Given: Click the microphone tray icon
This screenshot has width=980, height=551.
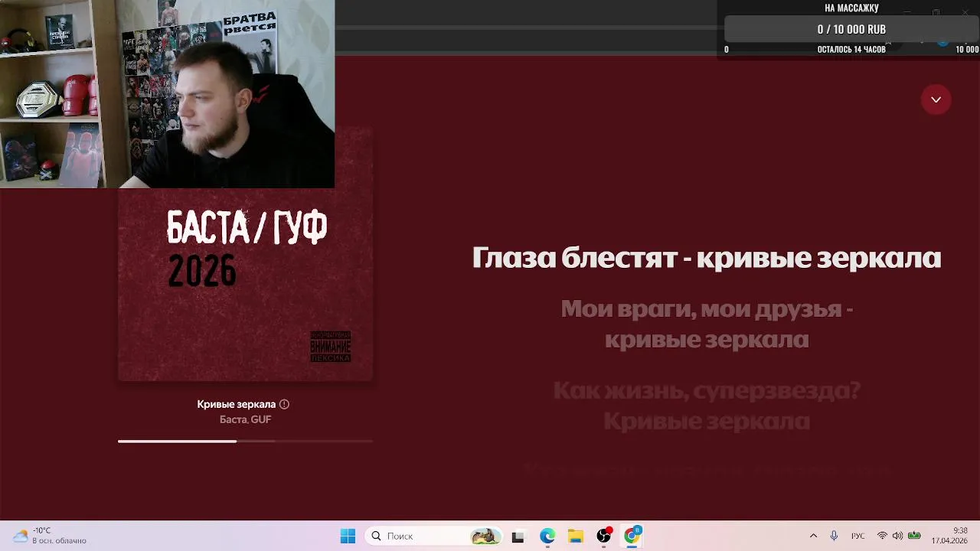Looking at the screenshot, I should tap(834, 536).
